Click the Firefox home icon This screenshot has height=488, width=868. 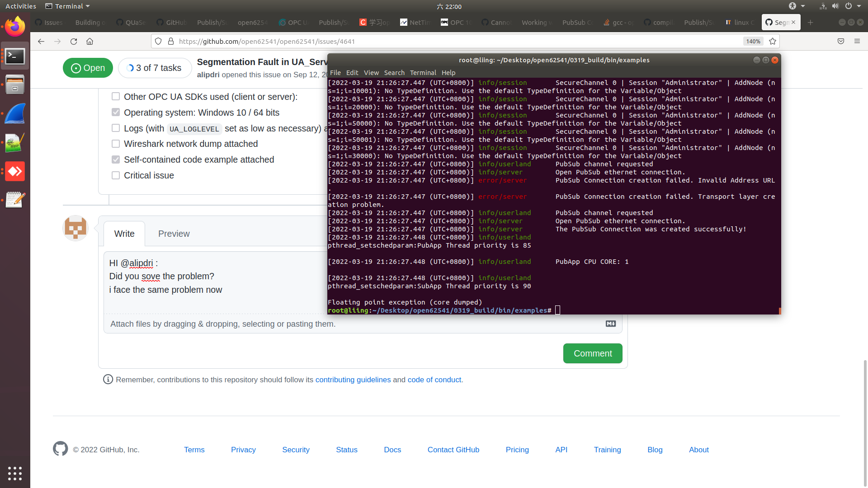point(90,41)
